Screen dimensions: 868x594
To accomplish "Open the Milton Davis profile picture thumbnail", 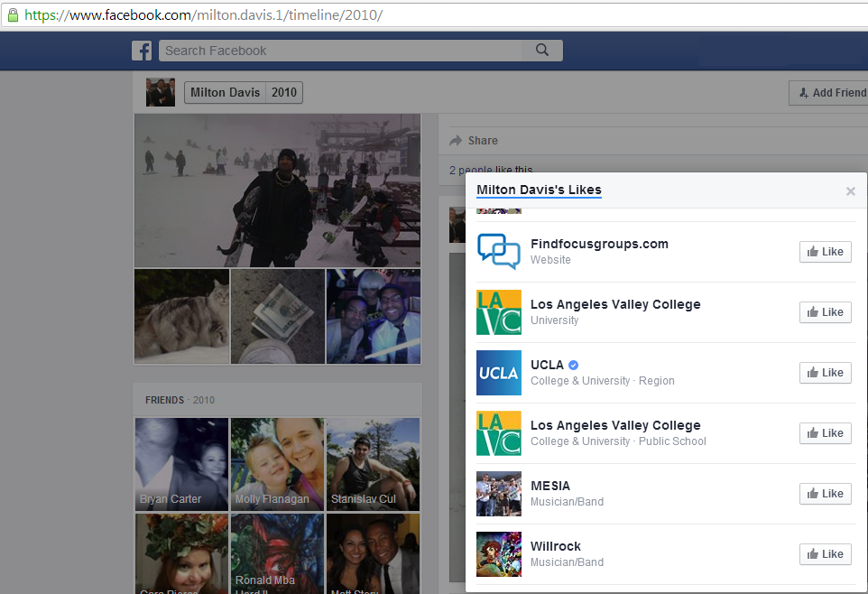I will 161,92.
